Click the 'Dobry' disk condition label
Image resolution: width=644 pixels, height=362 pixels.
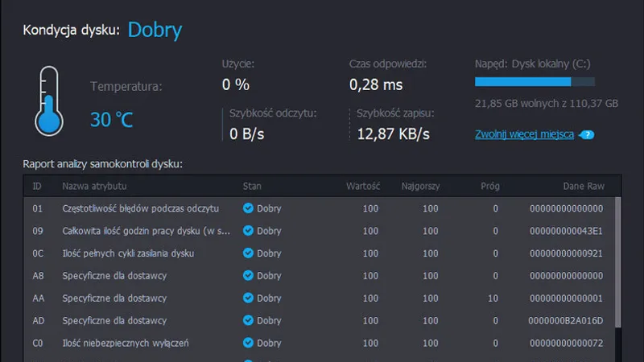click(x=155, y=31)
